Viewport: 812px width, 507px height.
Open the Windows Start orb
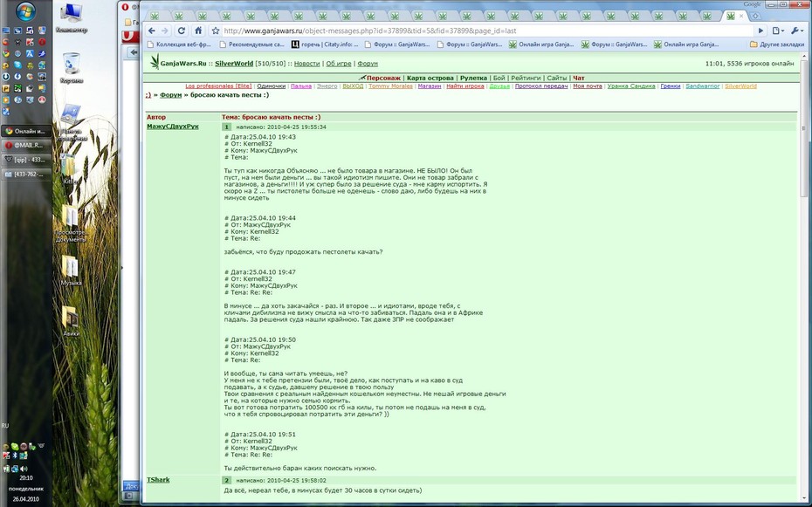pyautogui.click(x=26, y=10)
